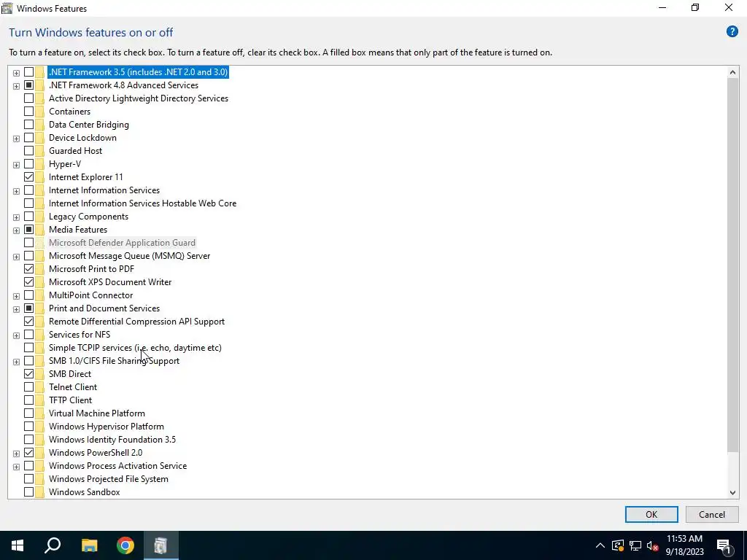This screenshot has height=560, width=747.
Task: Expand the Hyper-V tree node
Action: (16, 165)
